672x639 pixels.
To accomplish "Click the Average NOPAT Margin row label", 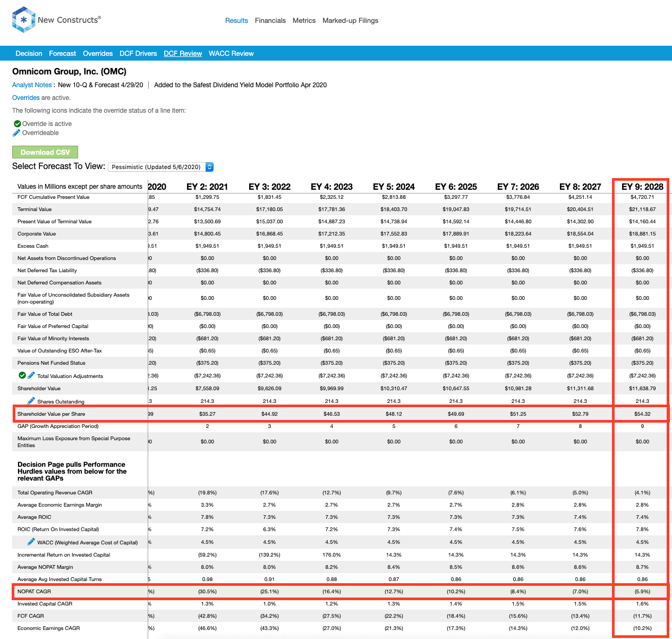I will (45, 567).
